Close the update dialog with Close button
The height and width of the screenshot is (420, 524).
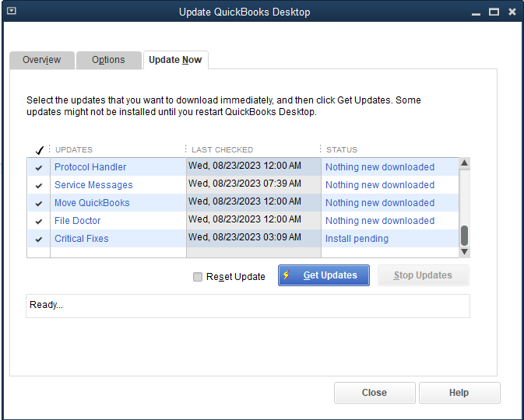click(375, 392)
